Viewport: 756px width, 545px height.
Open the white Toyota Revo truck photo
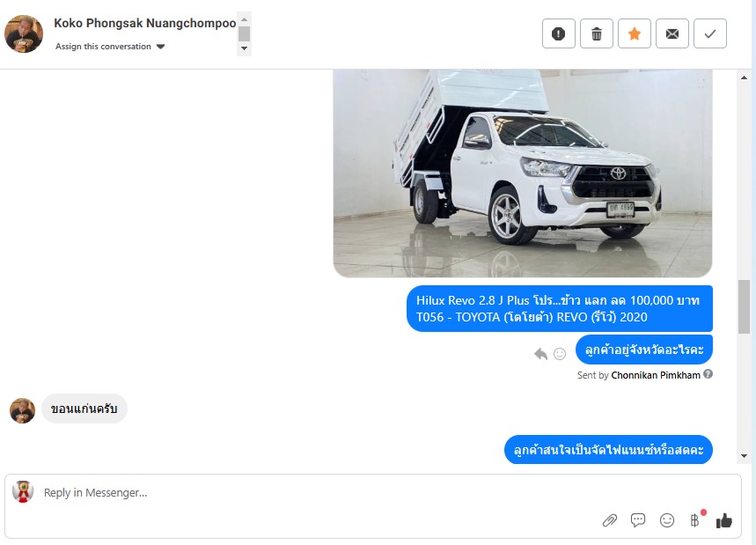click(523, 173)
